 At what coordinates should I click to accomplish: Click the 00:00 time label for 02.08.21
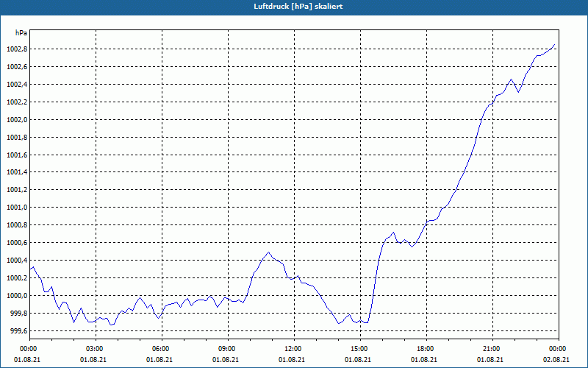[x=559, y=349]
